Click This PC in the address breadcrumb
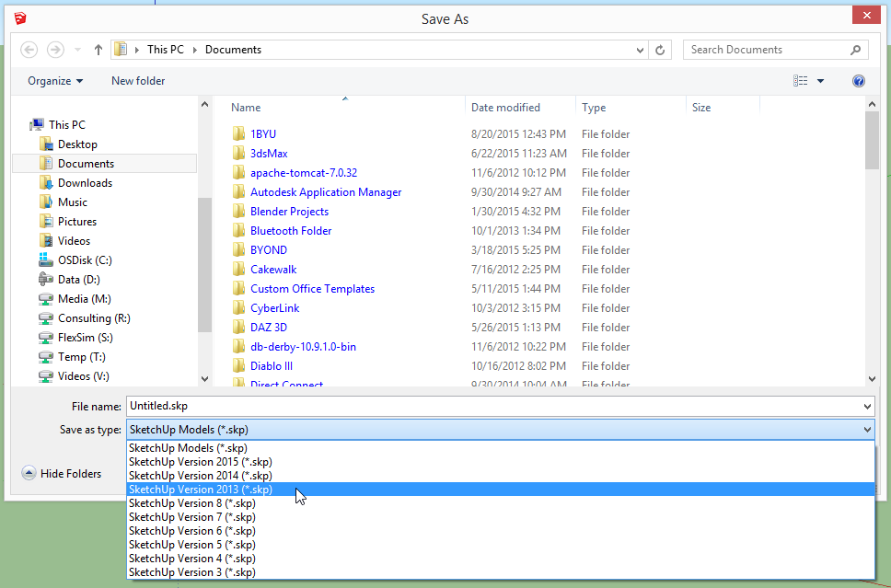Viewport: 891px width, 588px height. tap(166, 50)
